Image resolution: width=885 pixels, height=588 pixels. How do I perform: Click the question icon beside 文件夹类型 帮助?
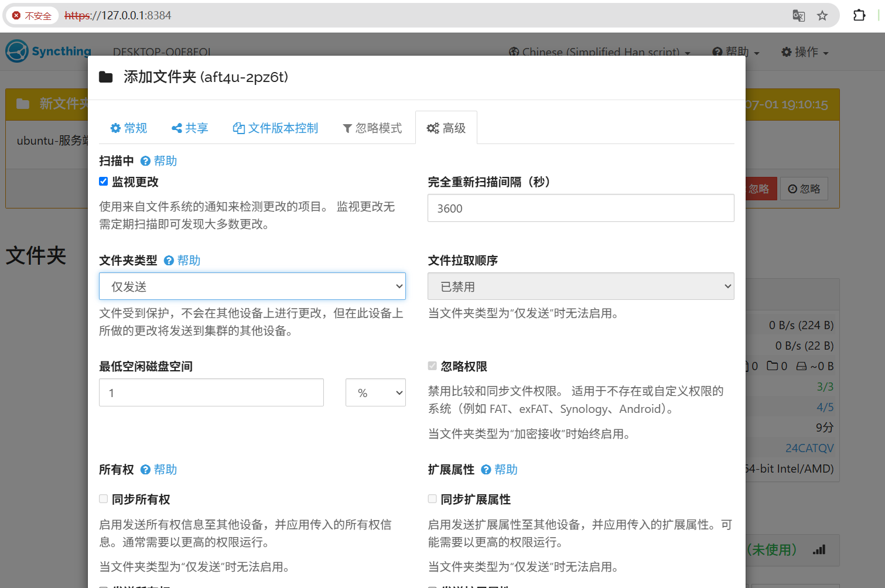tap(169, 261)
